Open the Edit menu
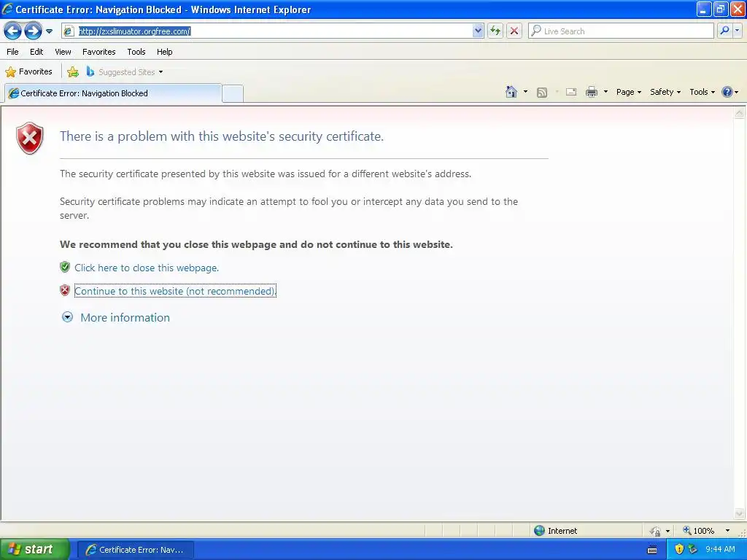This screenshot has height=560, width=747. (36, 52)
